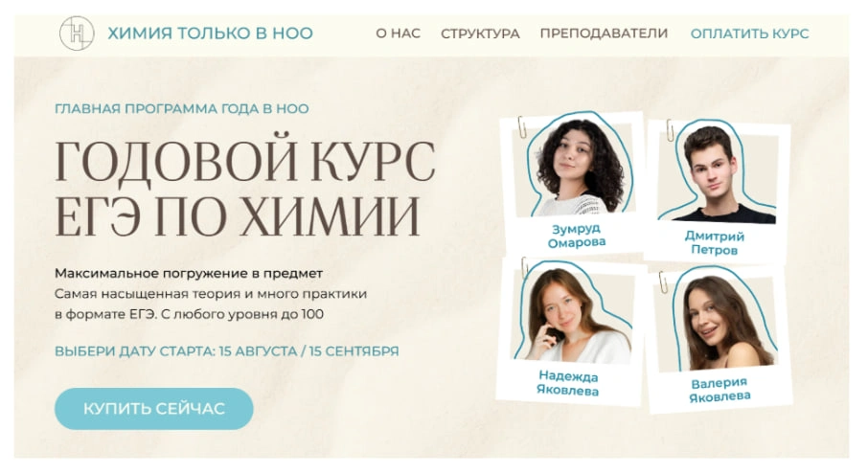Click the name label Зумруд Омарова
Image resolution: width=868 pixels, height=474 pixels.
576,236
